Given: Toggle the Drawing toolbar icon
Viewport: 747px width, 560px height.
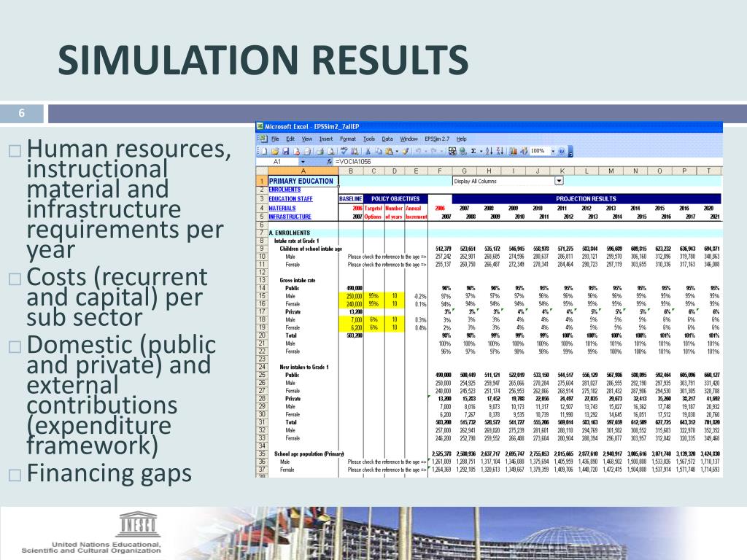Looking at the screenshot, I should 524,152.
